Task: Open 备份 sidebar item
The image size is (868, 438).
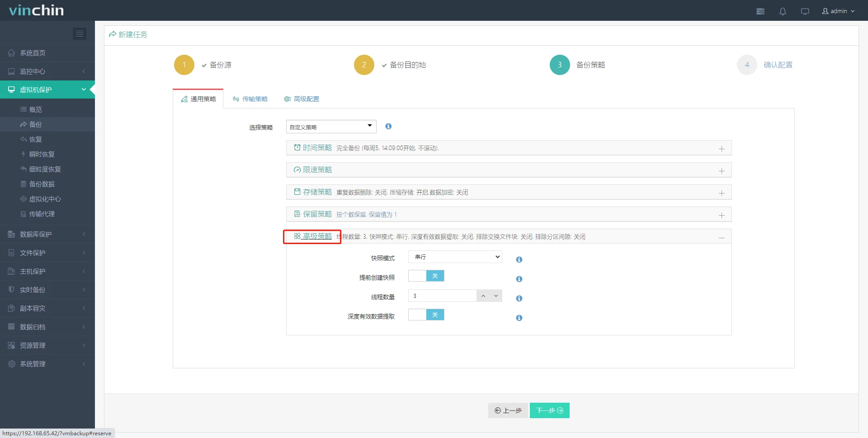Action: pos(47,124)
